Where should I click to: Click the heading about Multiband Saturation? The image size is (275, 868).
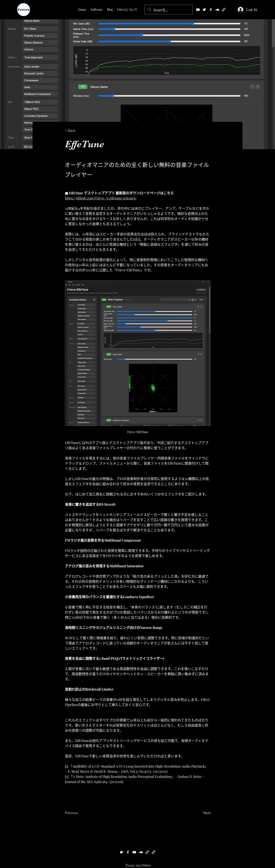[104, 566]
